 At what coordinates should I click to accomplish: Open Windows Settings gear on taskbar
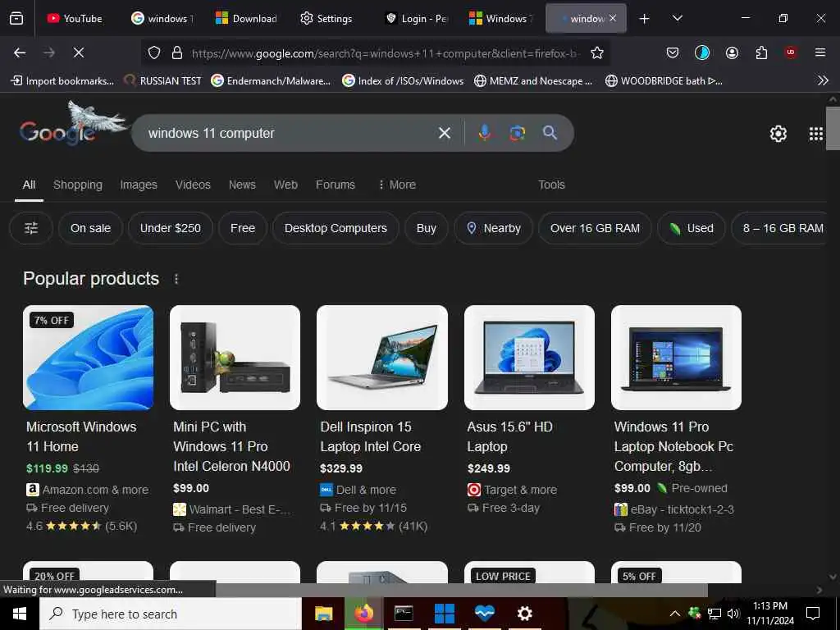pyautogui.click(x=524, y=614)
